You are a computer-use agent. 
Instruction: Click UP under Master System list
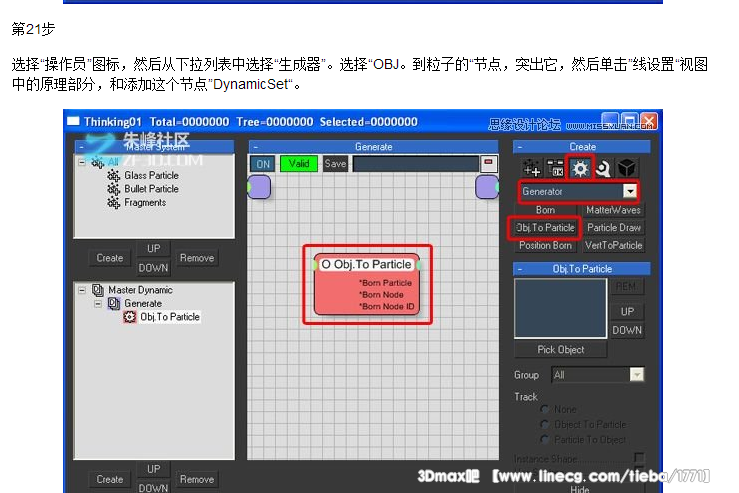tap(153, 248)
